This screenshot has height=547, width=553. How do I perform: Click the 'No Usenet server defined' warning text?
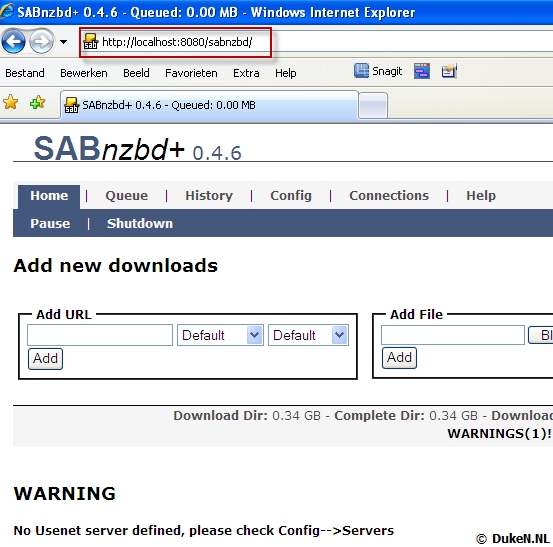(x=203, y=530)
